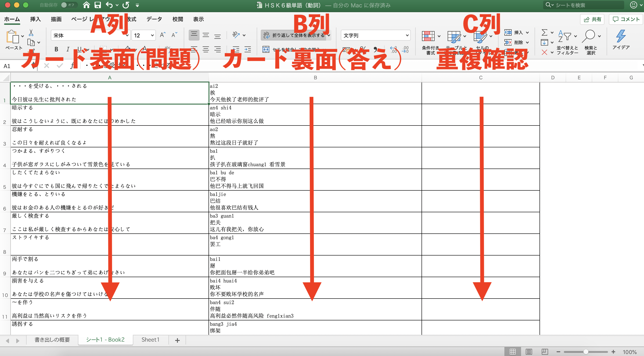This screenshot has height=356, width=644.
Task: Expand the Paste options arrow
Action: tap(23, 36)
